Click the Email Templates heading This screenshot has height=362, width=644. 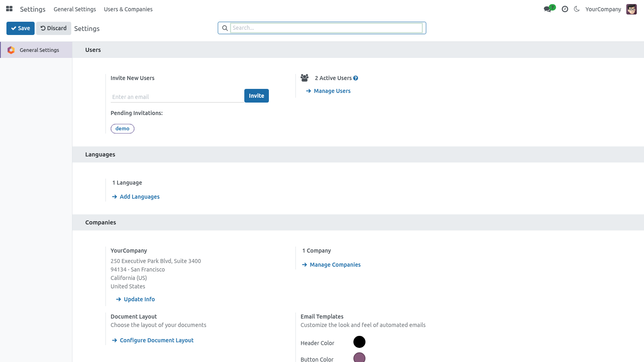point(322,317)
